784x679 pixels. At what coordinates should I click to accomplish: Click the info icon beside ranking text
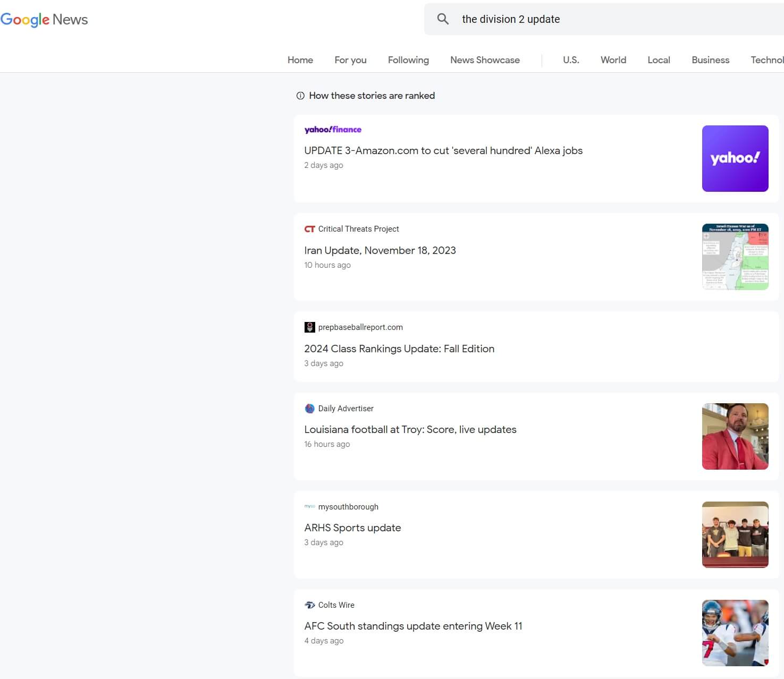pyautogui.click(x=300, y=96)
